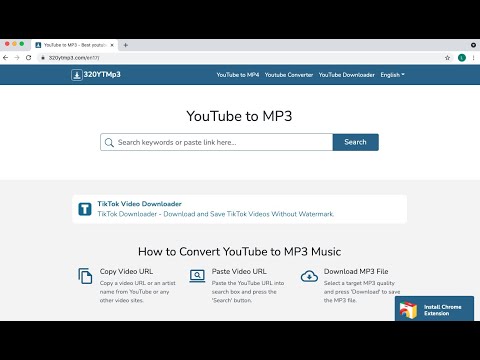480x360 pixels.
Task: Click the Chrome extension icon in the banner
Action: point(408,310)
